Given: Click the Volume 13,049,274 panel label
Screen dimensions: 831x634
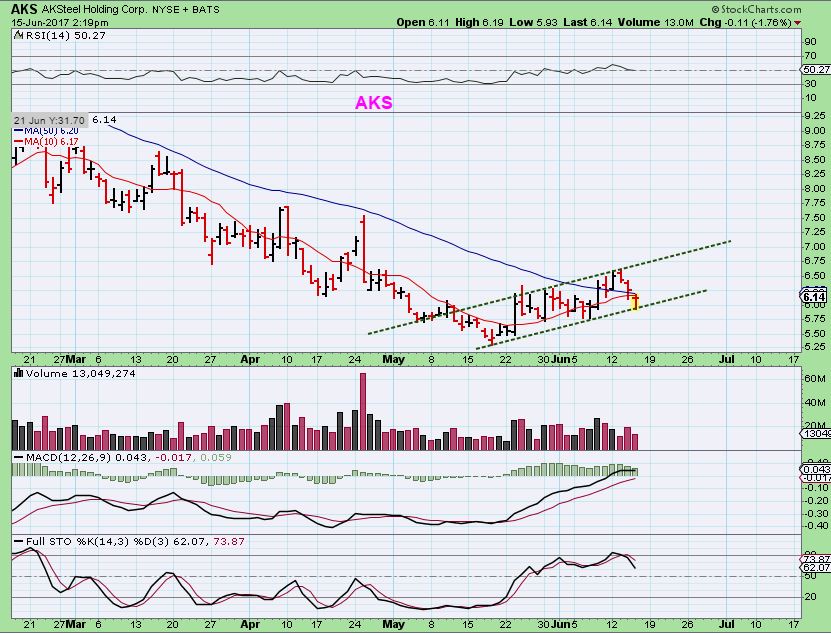Looking at the screenshot, I should [81, 373].
